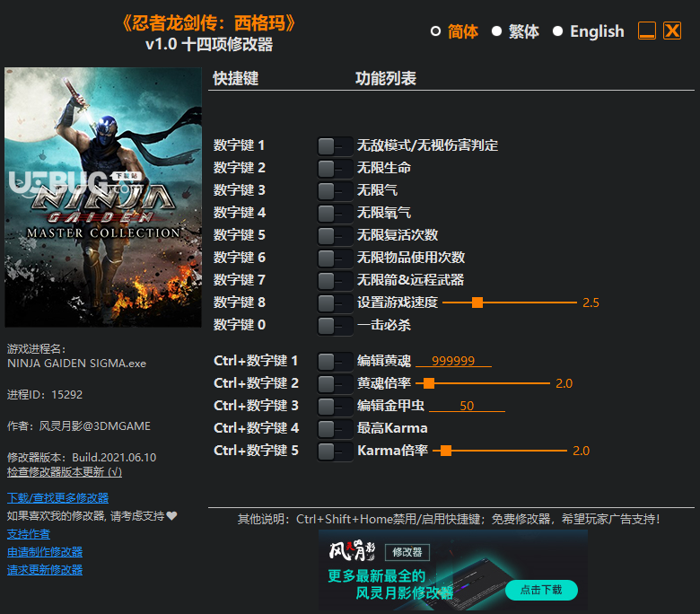Open 下载/查找更多修改器 link
The width and height of the screenshot is (700, 614).
[57, 497]
